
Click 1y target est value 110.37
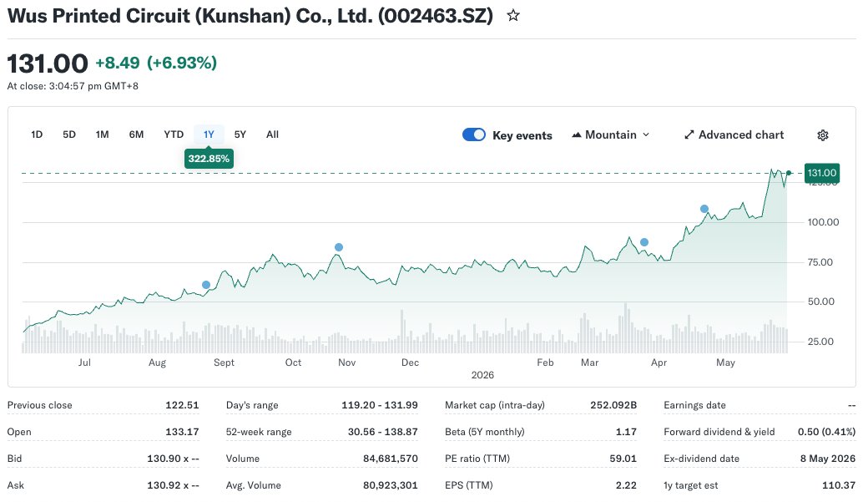pyautogui.click(x=839, y=484)
